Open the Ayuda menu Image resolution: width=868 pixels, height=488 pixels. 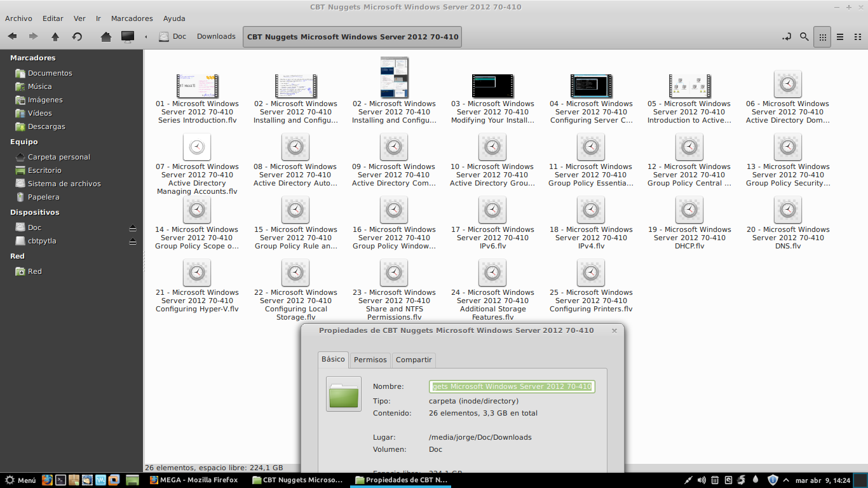[x=174, y=18]
